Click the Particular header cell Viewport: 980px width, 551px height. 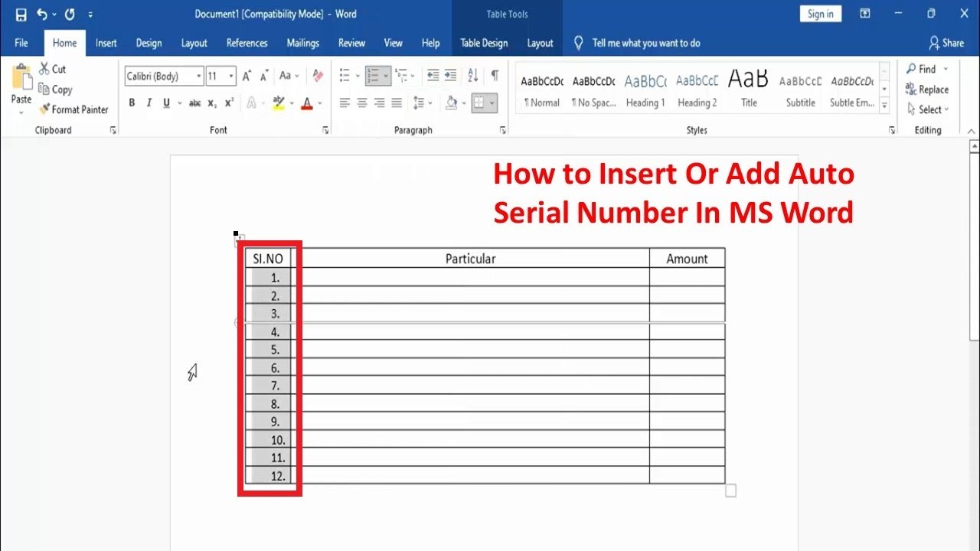coord(471,259)
